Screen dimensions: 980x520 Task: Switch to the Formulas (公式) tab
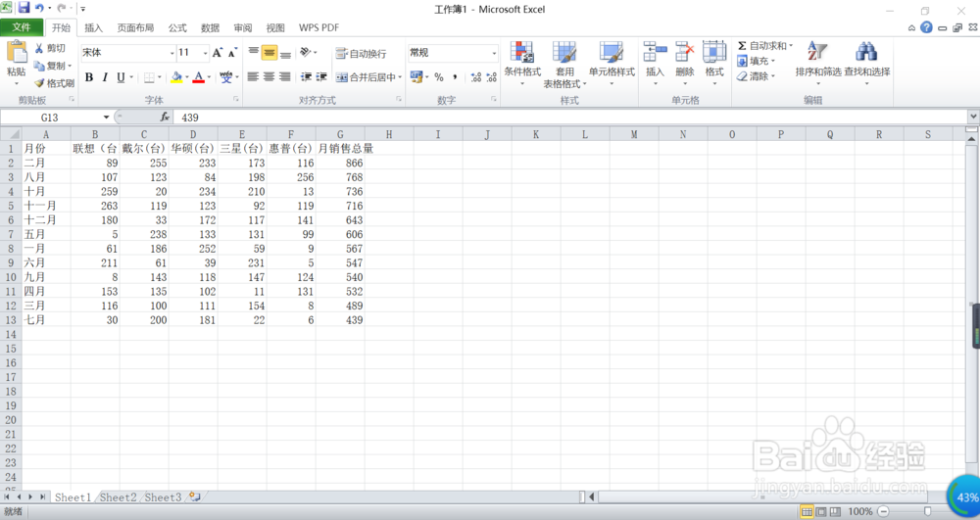[x=177, y=27]
